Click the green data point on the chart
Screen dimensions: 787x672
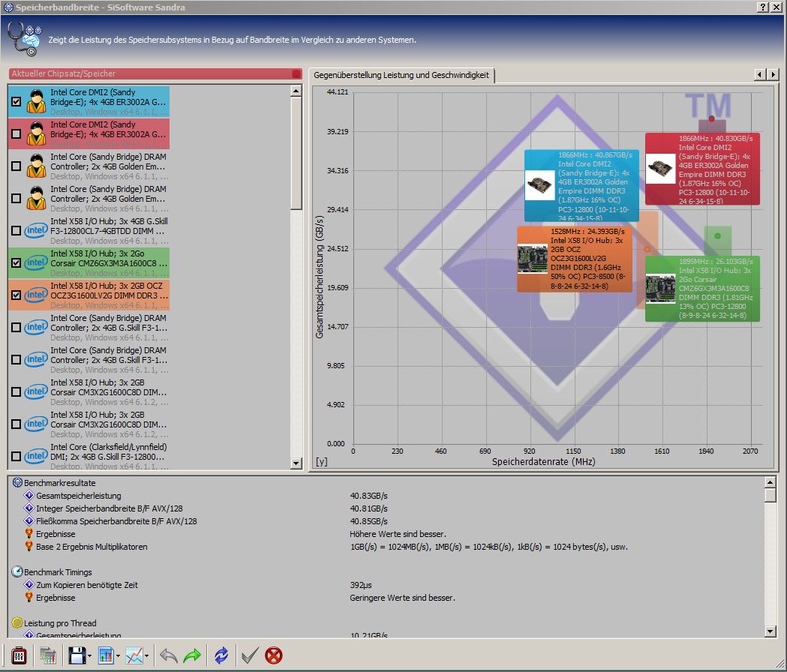coord(717,236)
